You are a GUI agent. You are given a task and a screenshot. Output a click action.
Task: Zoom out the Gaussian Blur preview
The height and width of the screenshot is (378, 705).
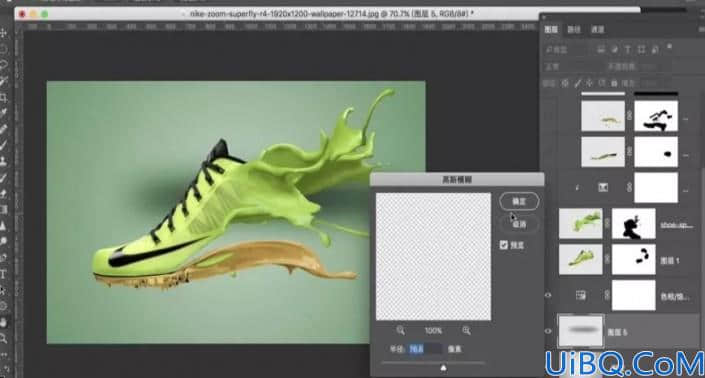click(400, 330)
